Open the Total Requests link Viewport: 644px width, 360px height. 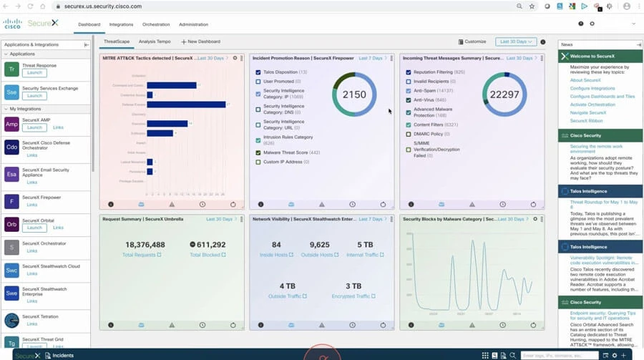click(x=142, y=256)
